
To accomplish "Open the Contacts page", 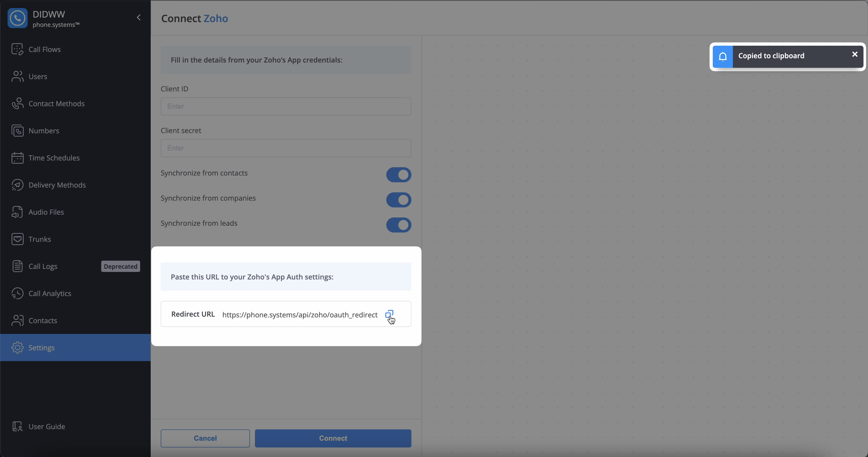I will pos(76,320).
